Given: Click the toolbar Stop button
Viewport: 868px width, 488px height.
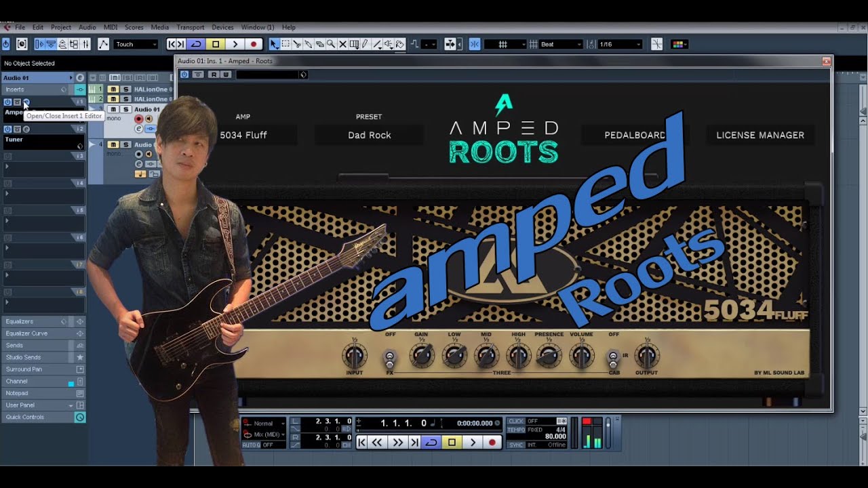Looking at the screenshot, I should (216, 44).
